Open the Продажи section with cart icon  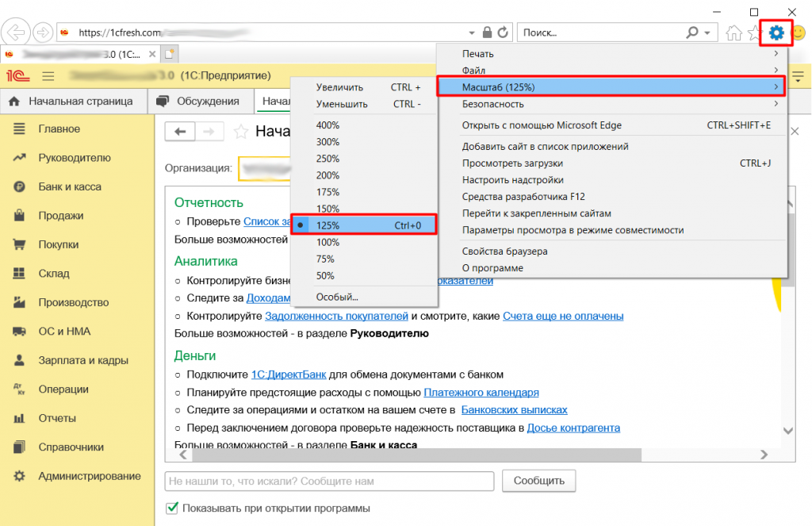tap(61, 216)
